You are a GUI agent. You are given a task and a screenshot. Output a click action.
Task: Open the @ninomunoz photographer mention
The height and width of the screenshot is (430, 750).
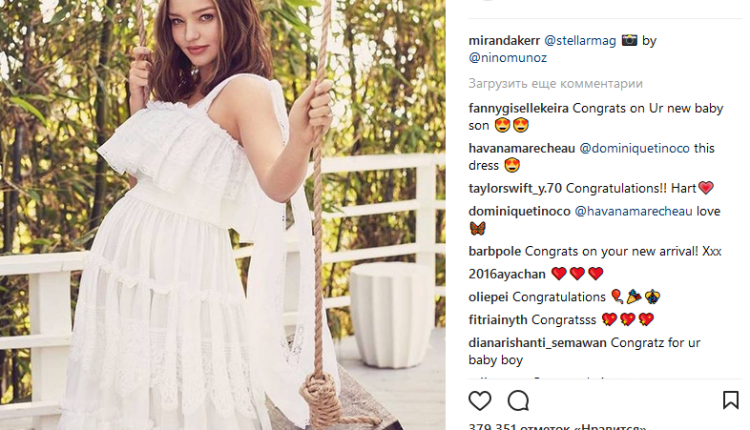point(507,58)
